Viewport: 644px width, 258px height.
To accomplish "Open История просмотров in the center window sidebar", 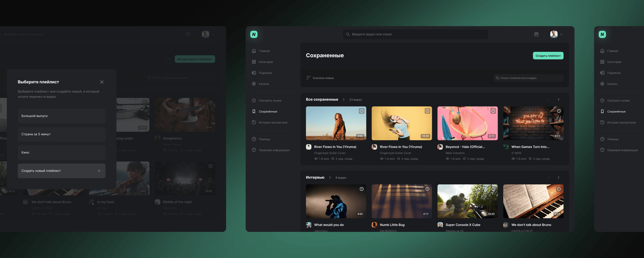I will tap(269, 123).
